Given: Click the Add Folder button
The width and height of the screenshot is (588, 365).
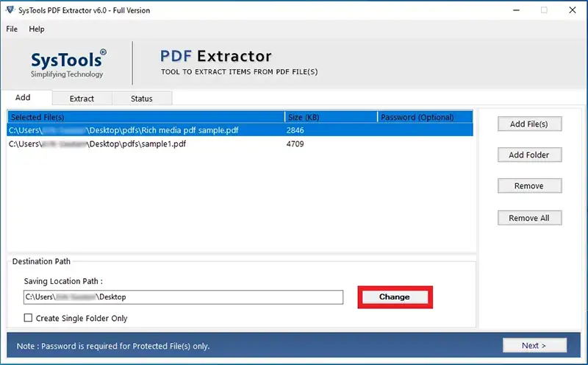Looking at the screenshot, I should click(x=529, y=155).
